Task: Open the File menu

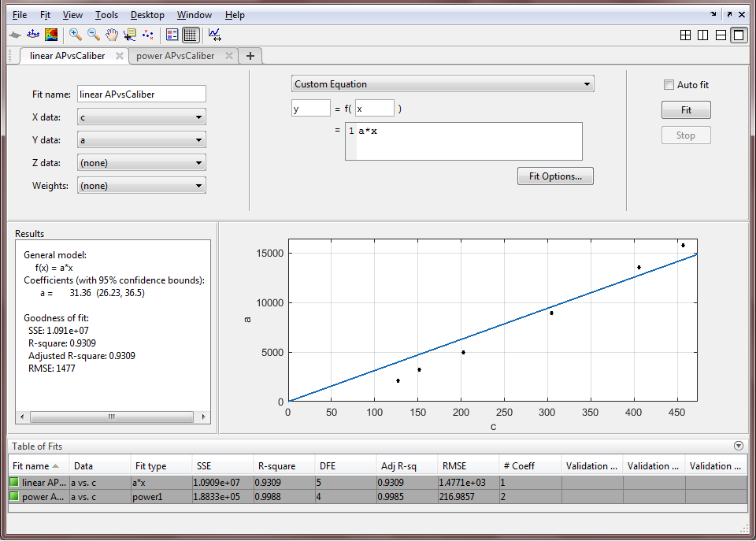Action: tap(20, 15)
